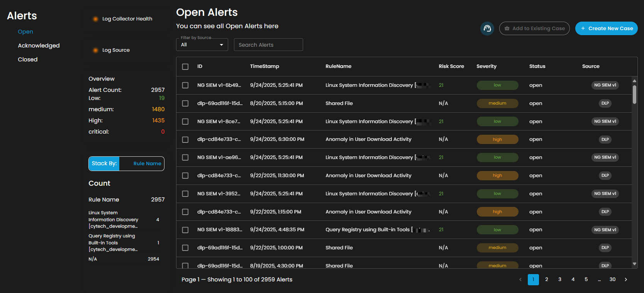Click the alerts table vertical scrollbar thumb
Viewport: 644px width, 293px height.
(x=634, y=94)
